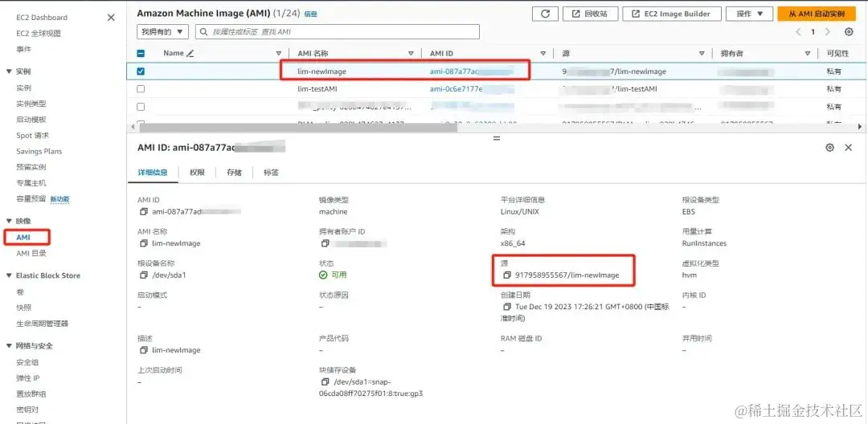Go to next page arrow in AMI list
This screenshot has height=424, width=868.
pyautogui.click(x=828, y=32)
